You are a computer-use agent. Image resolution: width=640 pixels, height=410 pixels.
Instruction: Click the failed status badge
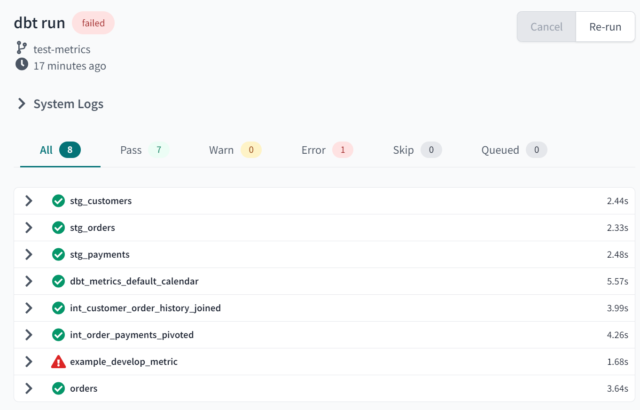pyautogui.click(x=93, y=23)
